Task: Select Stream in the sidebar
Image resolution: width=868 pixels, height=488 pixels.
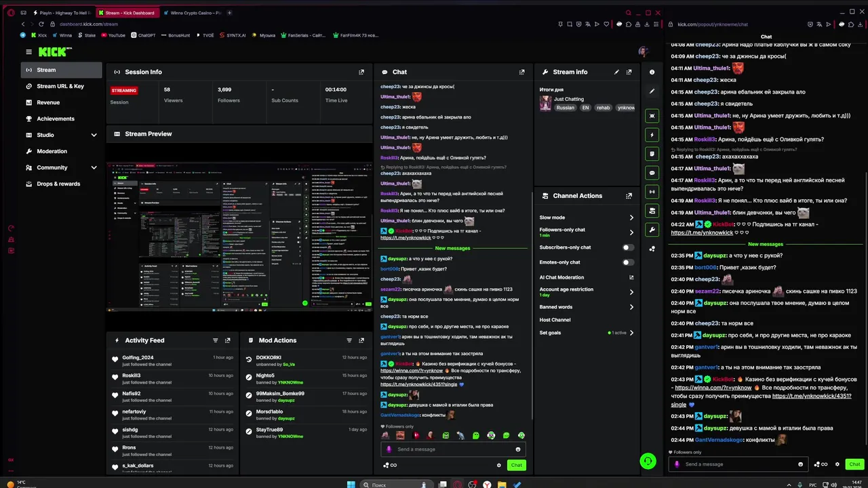Action: click(62, 70)
